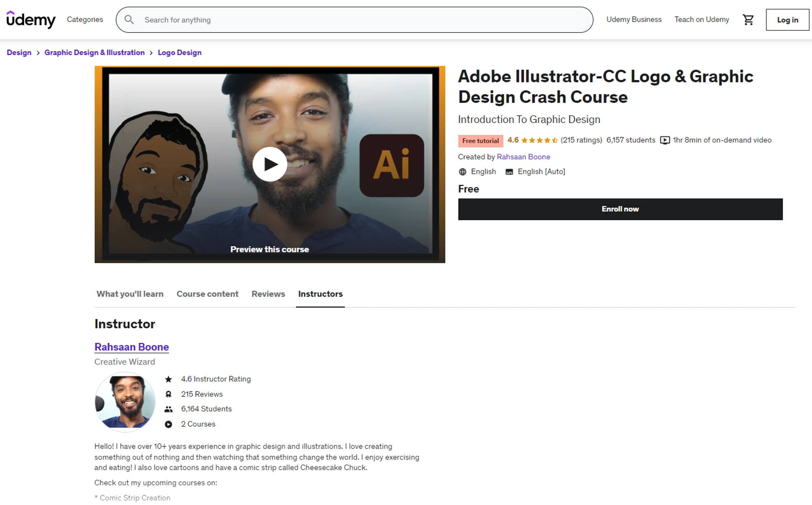Open the Course content tab
This screenshot has height=505, width=812.
[x=207, y=294]
